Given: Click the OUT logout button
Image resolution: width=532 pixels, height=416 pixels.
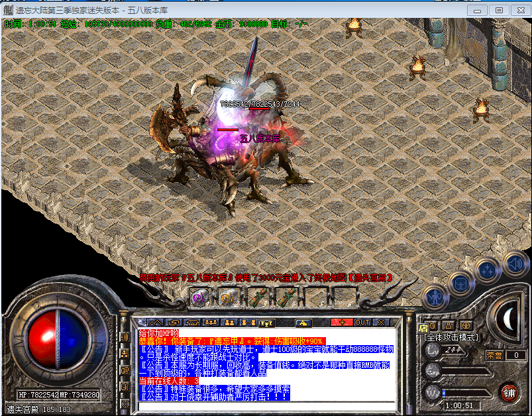Looking at the screenshot, I should (362, 323).
